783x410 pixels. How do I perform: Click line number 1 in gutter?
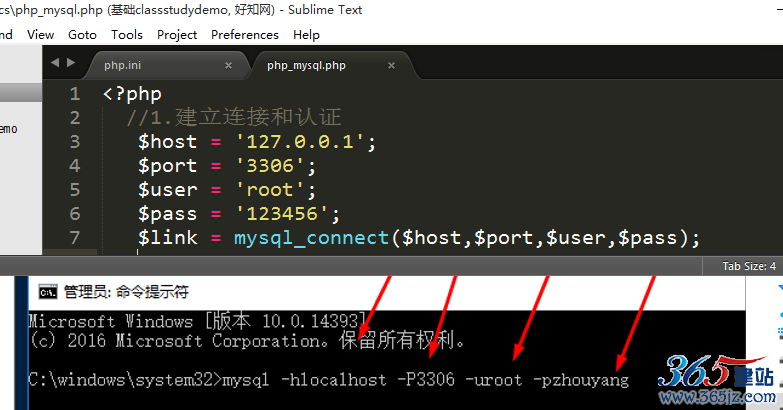75,94
